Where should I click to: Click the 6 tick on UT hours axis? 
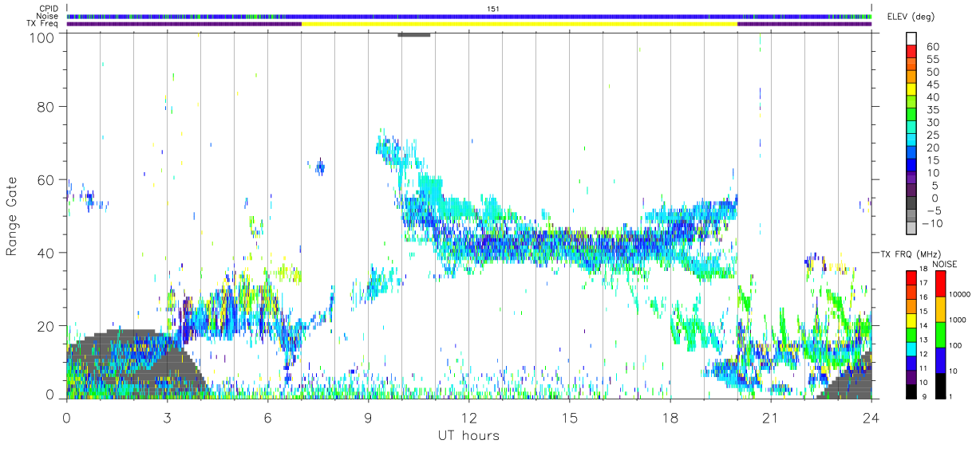pos(267,417)
